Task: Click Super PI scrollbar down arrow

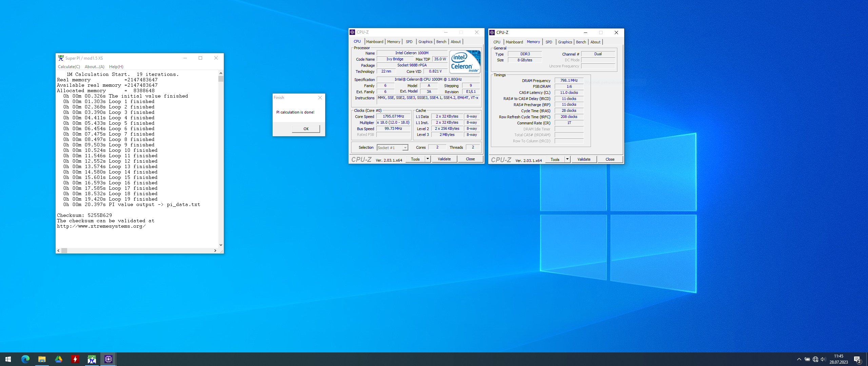Action: click(x=221, y=245)
